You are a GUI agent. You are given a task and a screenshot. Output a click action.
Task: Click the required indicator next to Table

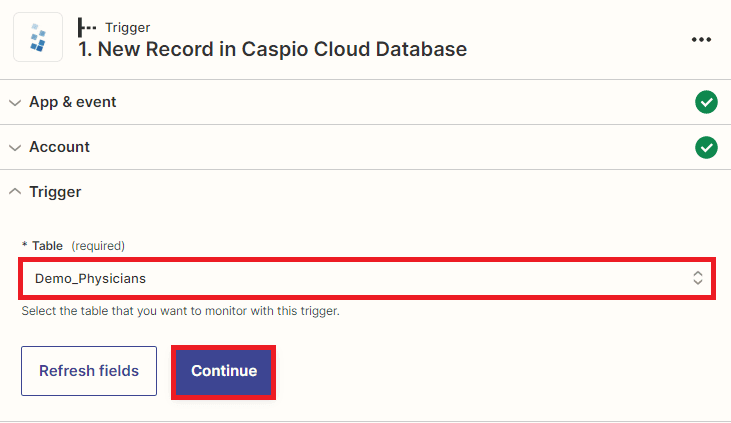click(98, 245)
